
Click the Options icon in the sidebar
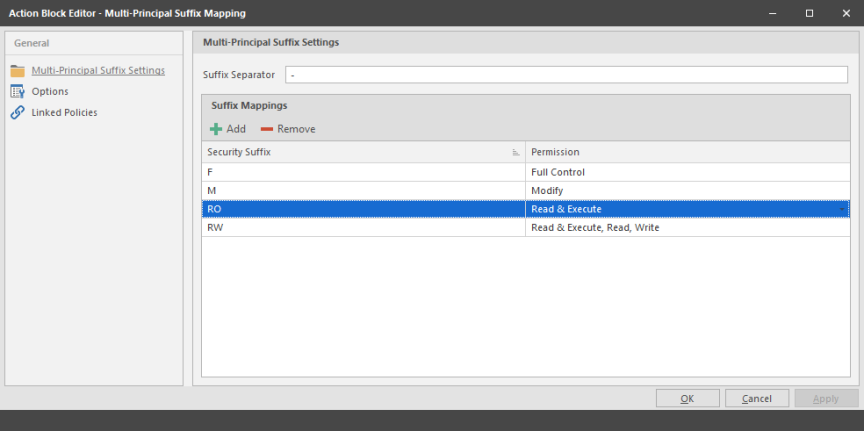pos(17,92)
